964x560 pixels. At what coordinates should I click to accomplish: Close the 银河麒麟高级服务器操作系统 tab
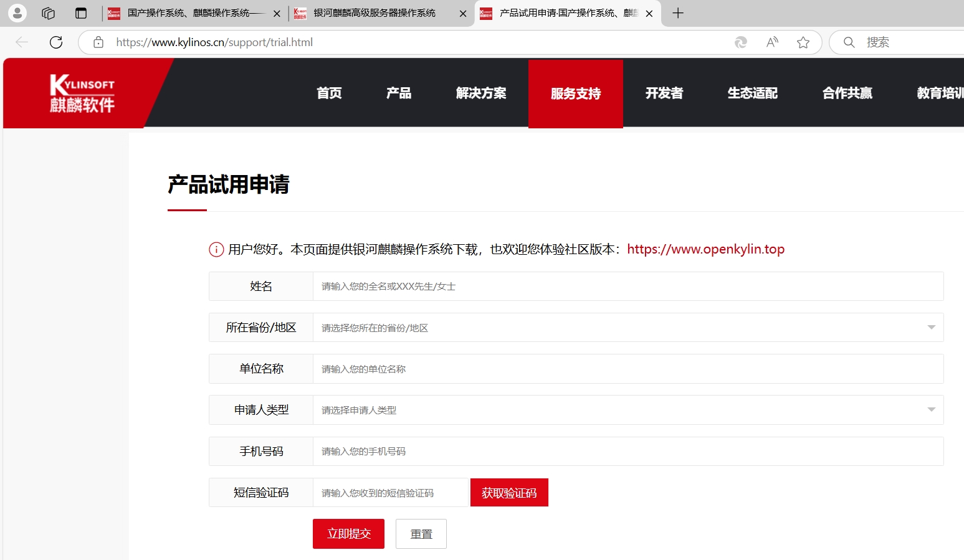pos(463,13)
